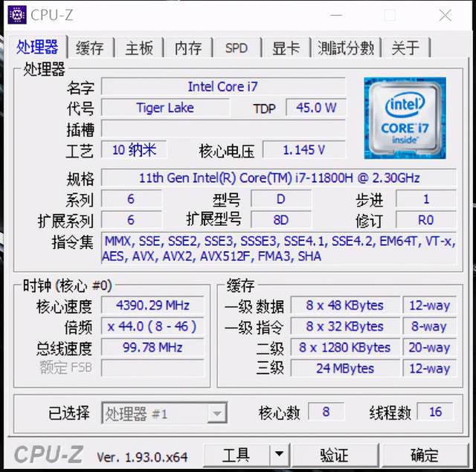Switch to the 缓存 tab

(x=90, y=48)
